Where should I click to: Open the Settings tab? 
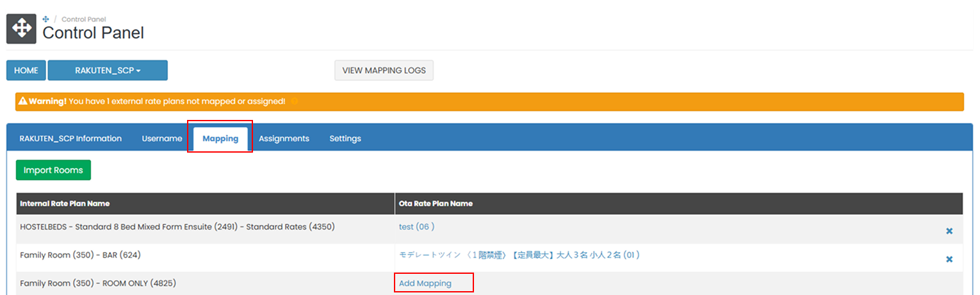pyautogui.click(x=345, y=139)
